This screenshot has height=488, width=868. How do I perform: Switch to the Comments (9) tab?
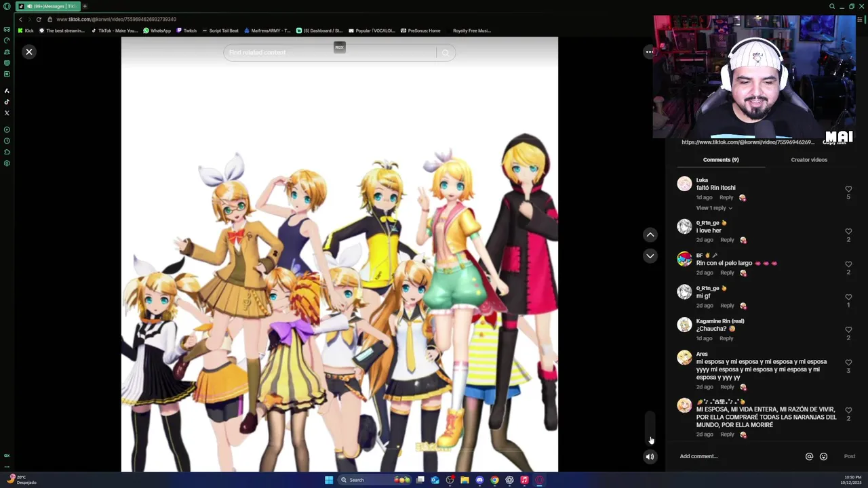click(x=721, y=160)
